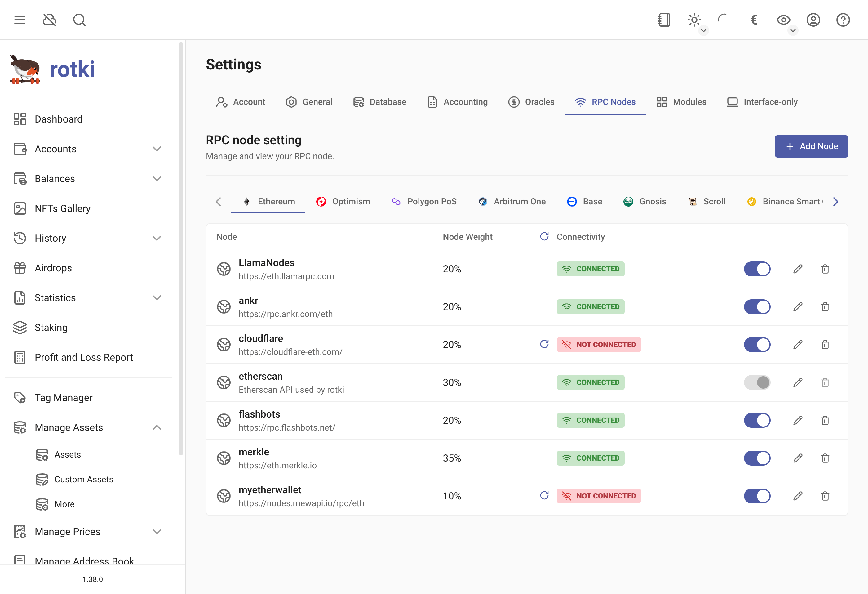Click the rotki logo

[52, 69]
